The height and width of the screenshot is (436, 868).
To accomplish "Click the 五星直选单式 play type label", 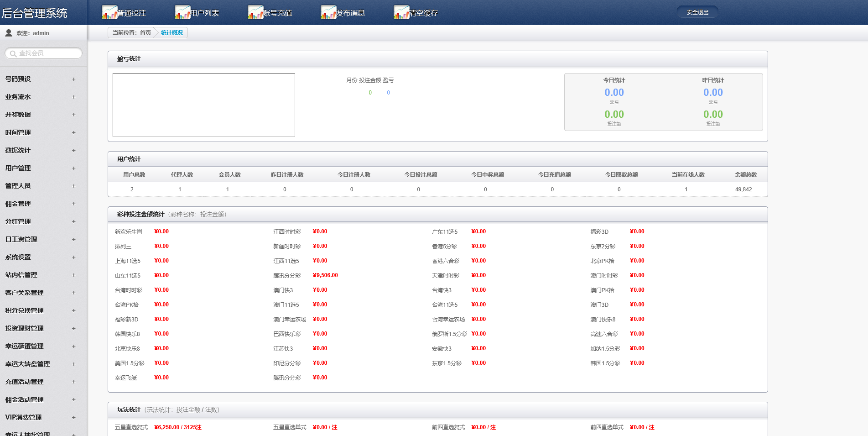I will 290,427.
